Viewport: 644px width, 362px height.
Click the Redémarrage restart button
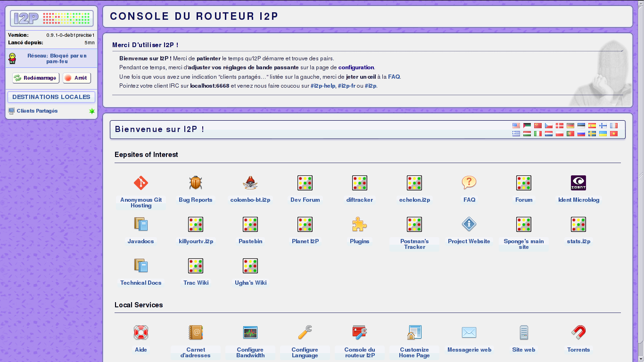[x=36, y=78]
